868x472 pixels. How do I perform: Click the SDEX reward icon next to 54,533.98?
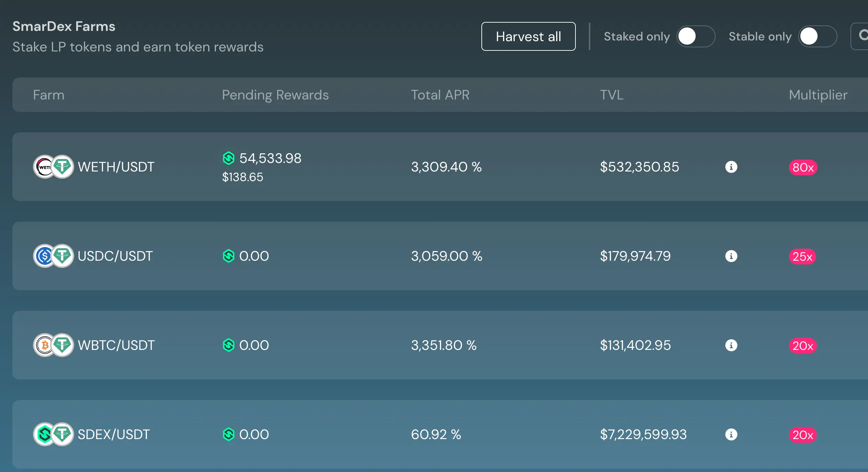coord(228,158)
